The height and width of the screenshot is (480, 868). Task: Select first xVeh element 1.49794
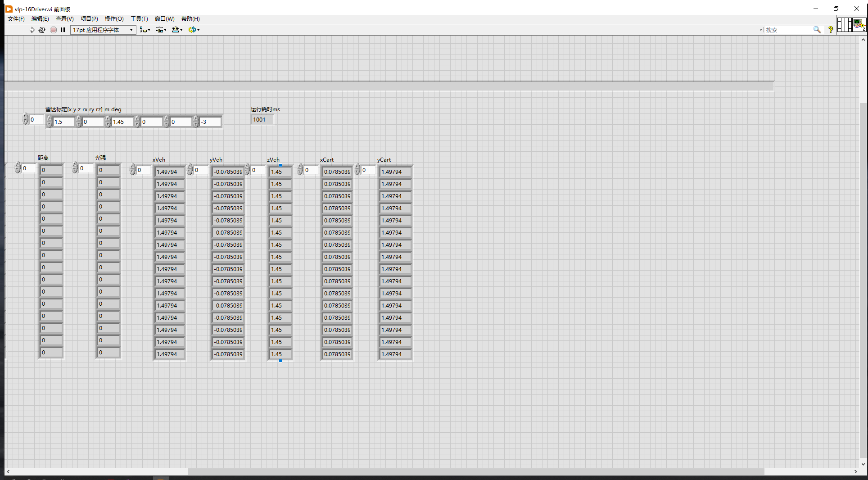point(169,172)
